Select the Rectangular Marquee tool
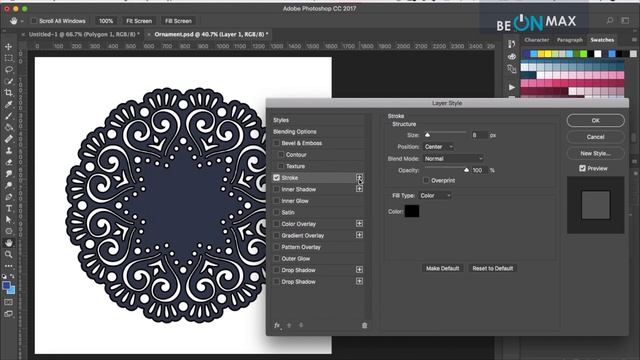The height and width of the screenshot is (360, 640). pos(9,58)
